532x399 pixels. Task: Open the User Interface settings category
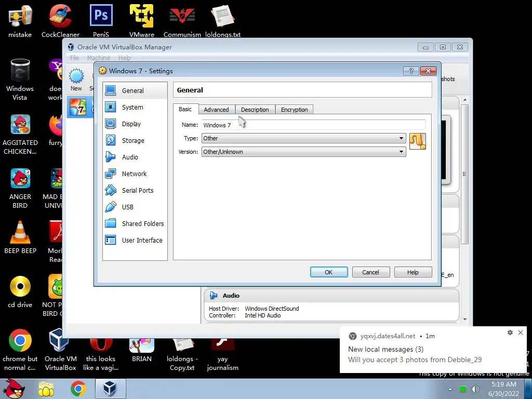click(135, 240)
